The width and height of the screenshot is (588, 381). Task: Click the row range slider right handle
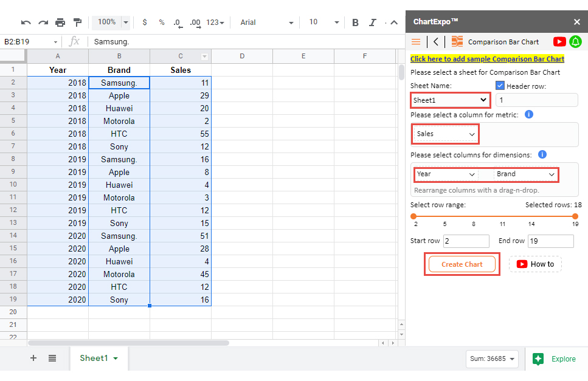point(575,216)
